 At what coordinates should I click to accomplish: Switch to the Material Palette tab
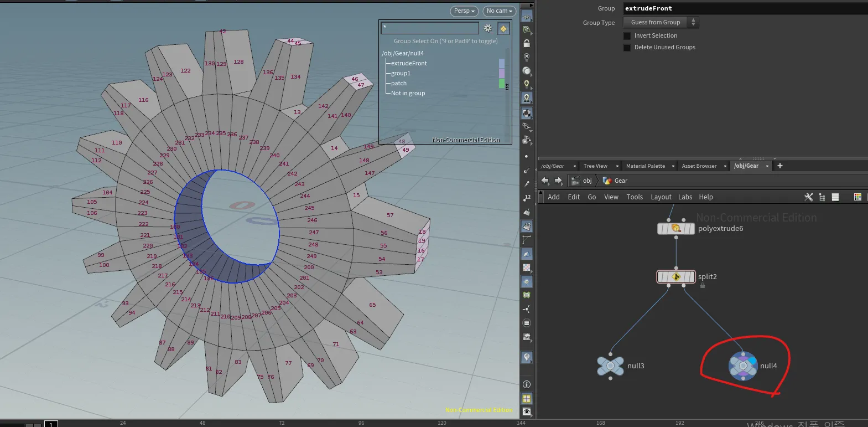[646, 166]
